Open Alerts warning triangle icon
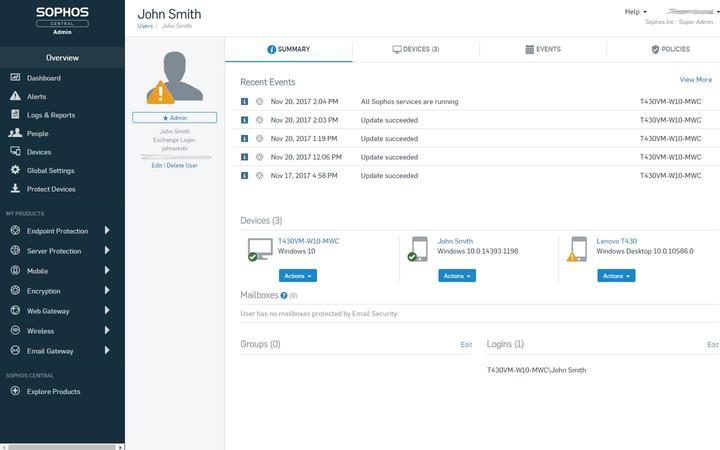 coord(15,96)
